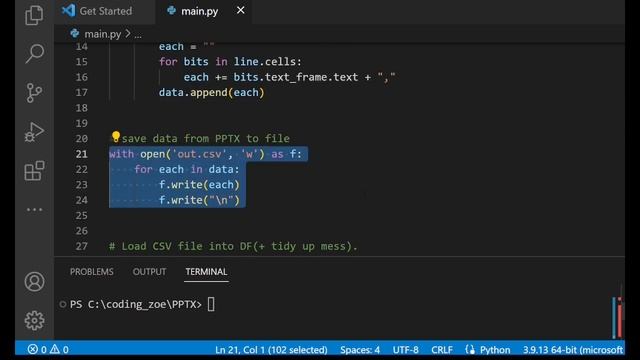Click the 'save data from PPTX to file' comment
Image resolution: width=640 pixels, height=360 pixels.
point(206,138)
